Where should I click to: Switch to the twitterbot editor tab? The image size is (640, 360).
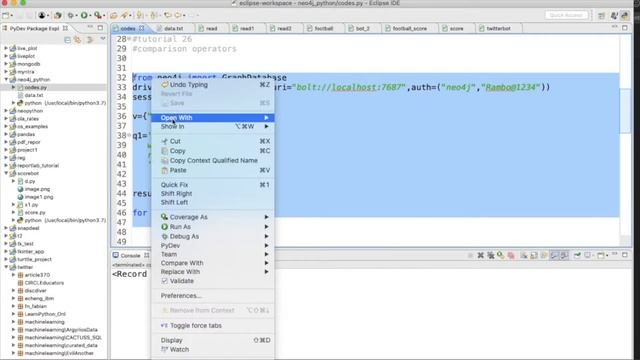pyautogui.click(x=498, y=29)
